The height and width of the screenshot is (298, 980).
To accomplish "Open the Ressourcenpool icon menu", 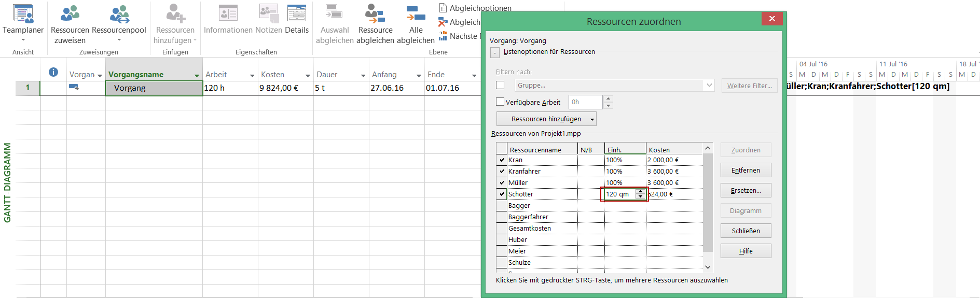I will point(119,14).
